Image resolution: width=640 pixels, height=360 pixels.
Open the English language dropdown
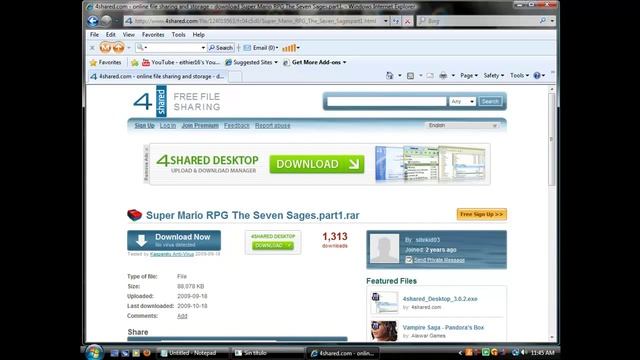coord(462,125)
